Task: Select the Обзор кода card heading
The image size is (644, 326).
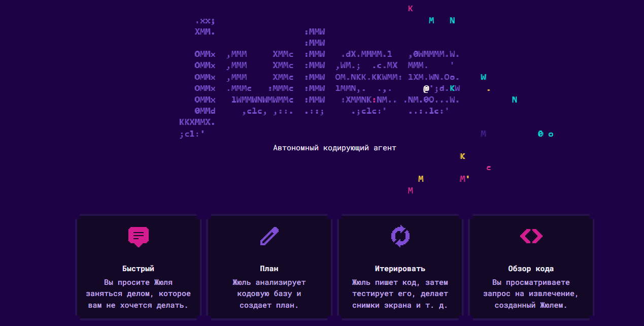Action: pyautogui.click(x=531, y=269)
